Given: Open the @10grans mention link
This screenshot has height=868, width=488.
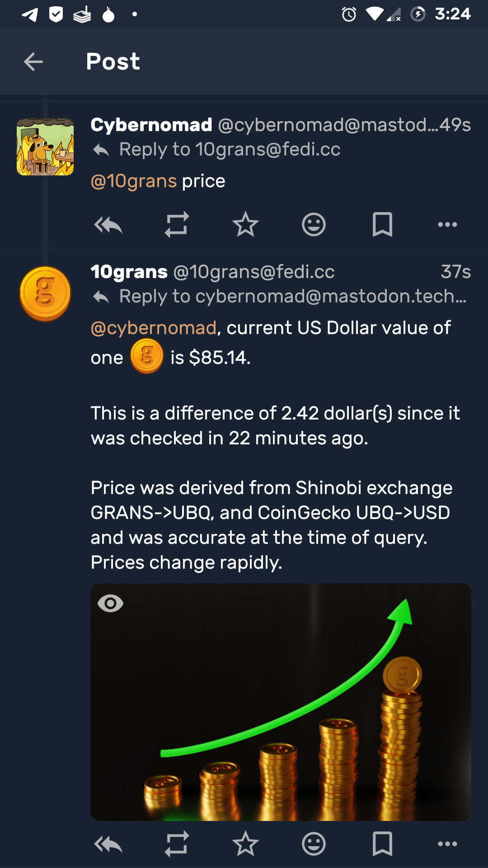Looking at the screenshot, I should coord(134,181).
